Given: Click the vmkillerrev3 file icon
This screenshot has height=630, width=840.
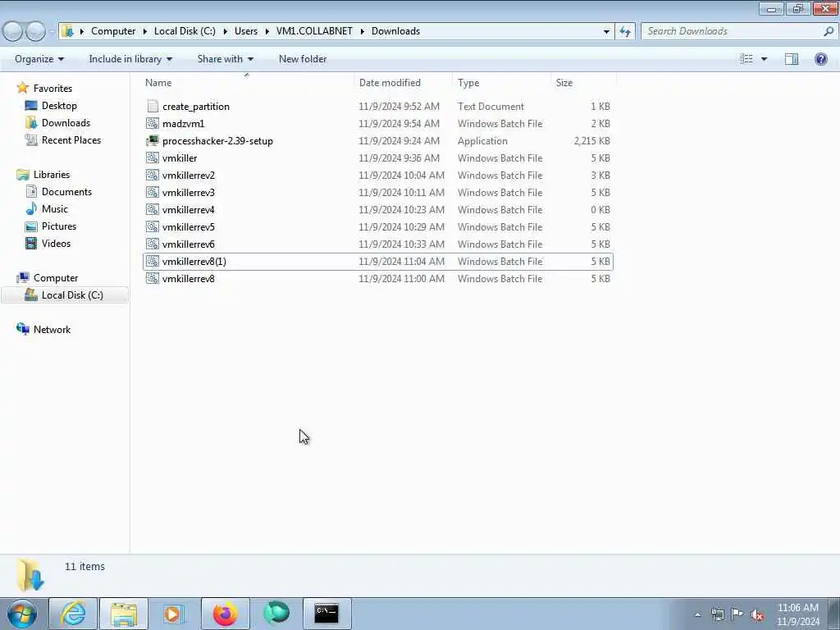Looking at the screenshot, I should click(x=153, y=192).
